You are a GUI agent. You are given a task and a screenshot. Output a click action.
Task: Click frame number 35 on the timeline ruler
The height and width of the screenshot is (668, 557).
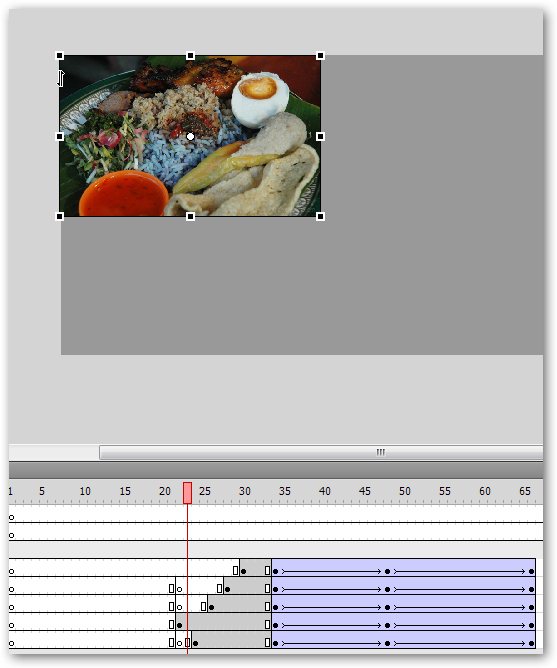(x=285, y=491)
